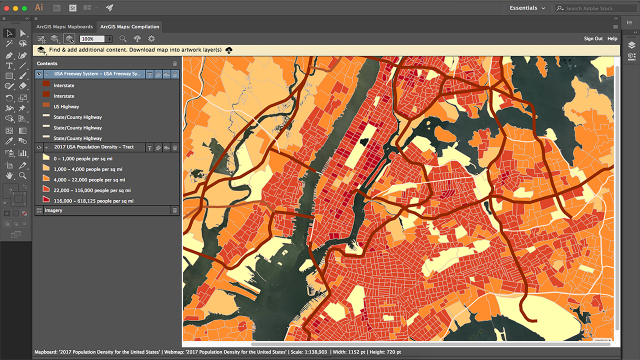Select the Paintbrush tool
This screenshot has width=640, height=360.
coord(22,76)
